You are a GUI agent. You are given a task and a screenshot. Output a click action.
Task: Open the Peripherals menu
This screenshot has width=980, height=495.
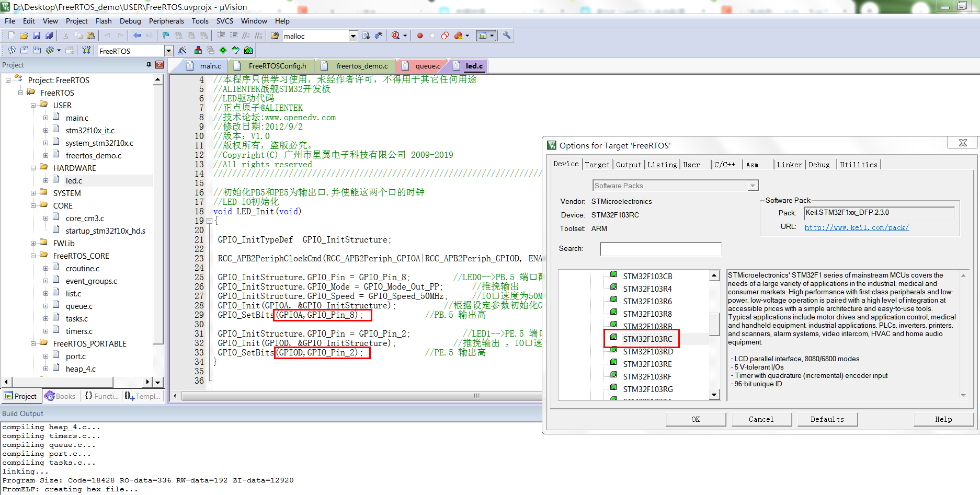point(166,21)
